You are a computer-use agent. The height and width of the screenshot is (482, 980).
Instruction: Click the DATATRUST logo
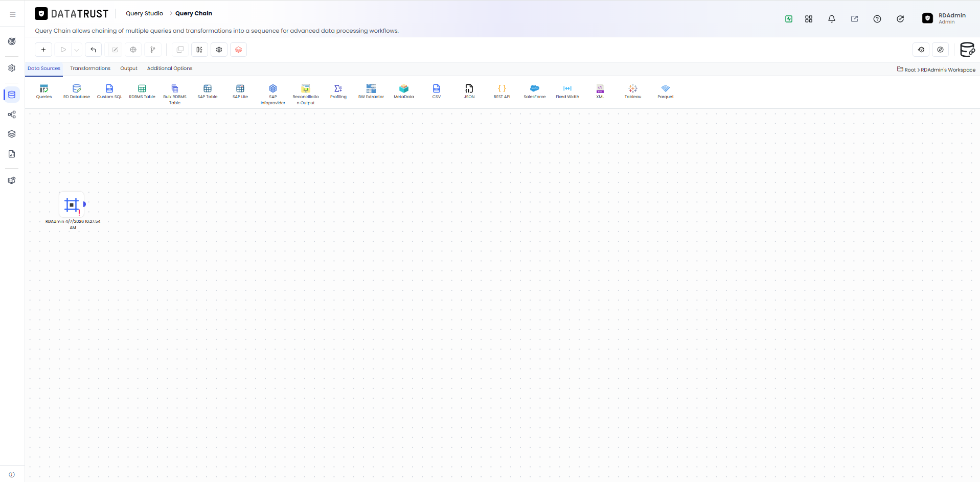(72, 14)
